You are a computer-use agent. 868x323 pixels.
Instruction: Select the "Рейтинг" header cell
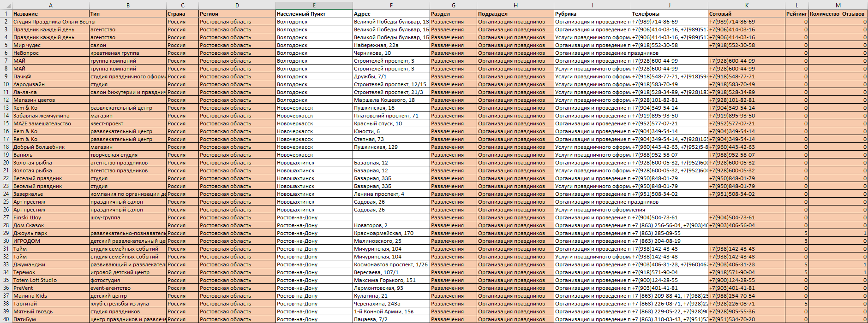[x=796, y=14]
